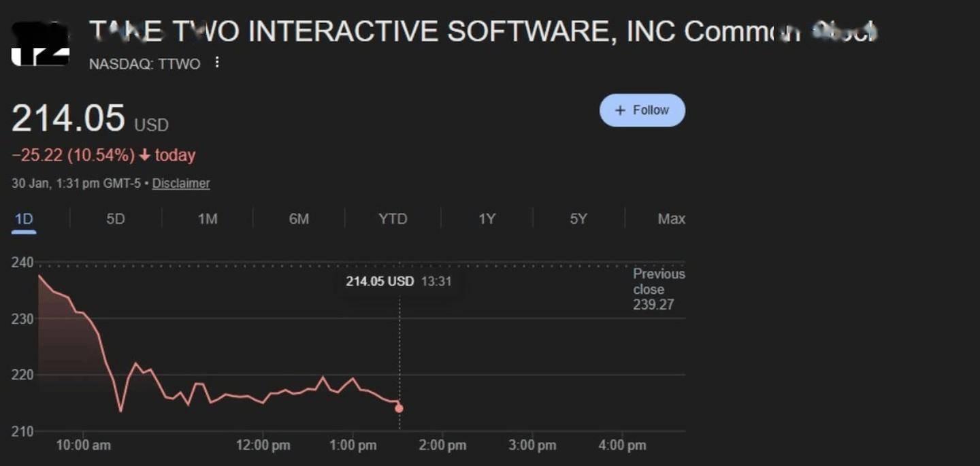Switch to the 5Y chart view
The width and height of the screenshot is (980, 466).
(x=578, y=219)
